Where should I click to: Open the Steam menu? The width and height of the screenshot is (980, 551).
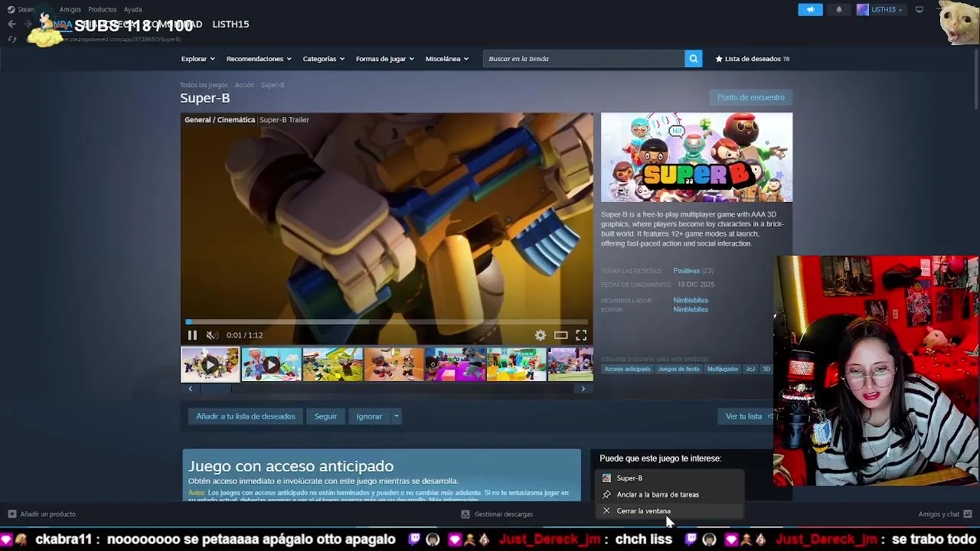(21, 9)
